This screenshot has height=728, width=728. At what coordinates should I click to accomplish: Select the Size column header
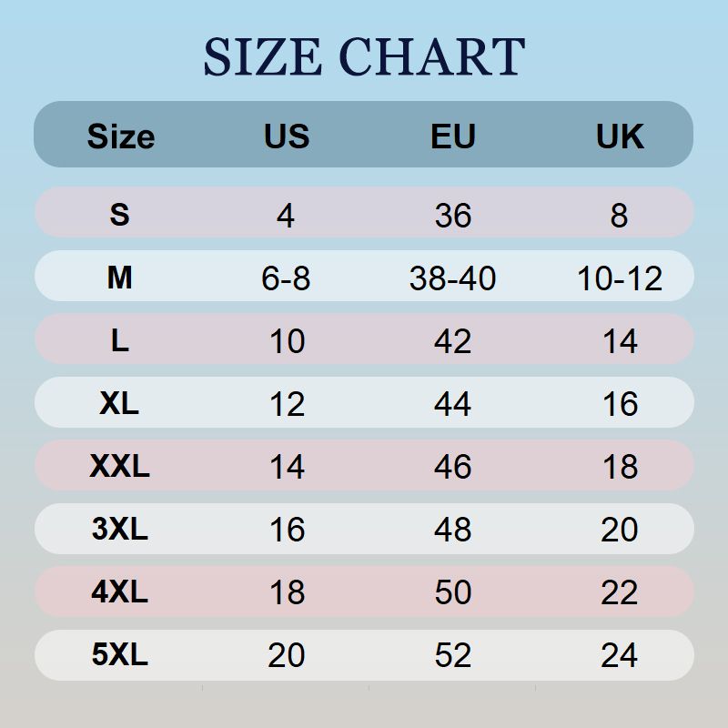pos(120,136)
